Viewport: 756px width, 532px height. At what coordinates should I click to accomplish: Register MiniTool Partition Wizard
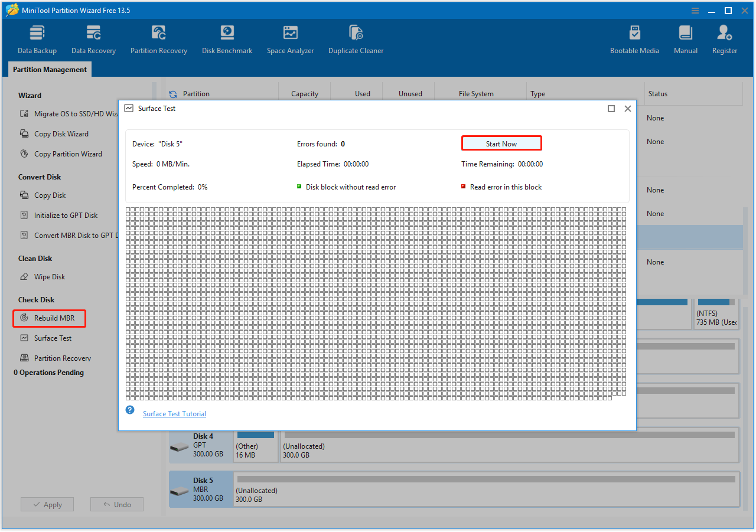click(724, 37)
